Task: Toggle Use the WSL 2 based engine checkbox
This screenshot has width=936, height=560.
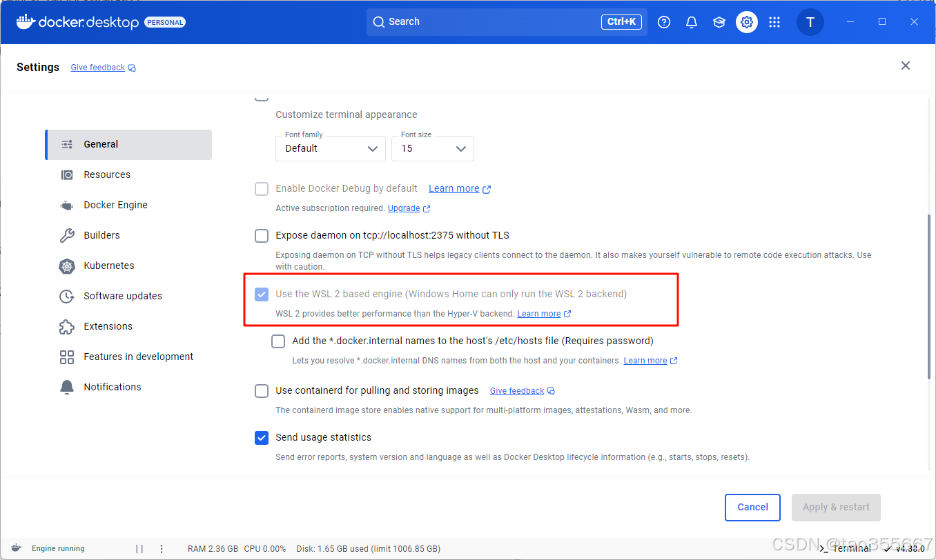Action: tap(262, 294)
